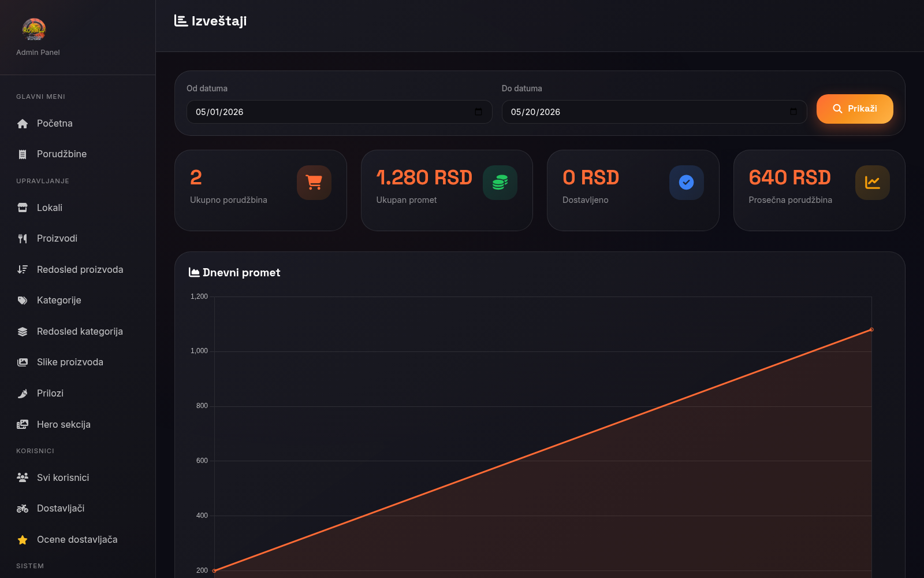Click the 1.280 RSD total revenue value

(424, 177)
